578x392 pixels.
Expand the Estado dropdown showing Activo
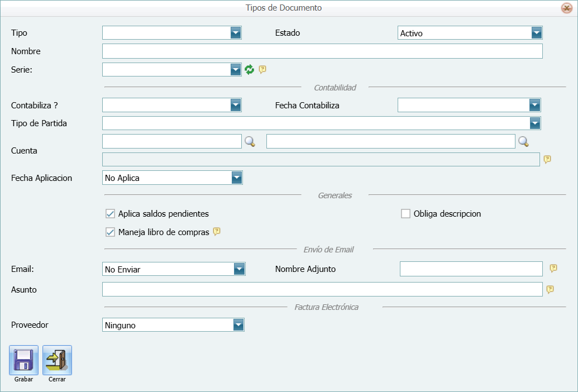tap(536, 33)
